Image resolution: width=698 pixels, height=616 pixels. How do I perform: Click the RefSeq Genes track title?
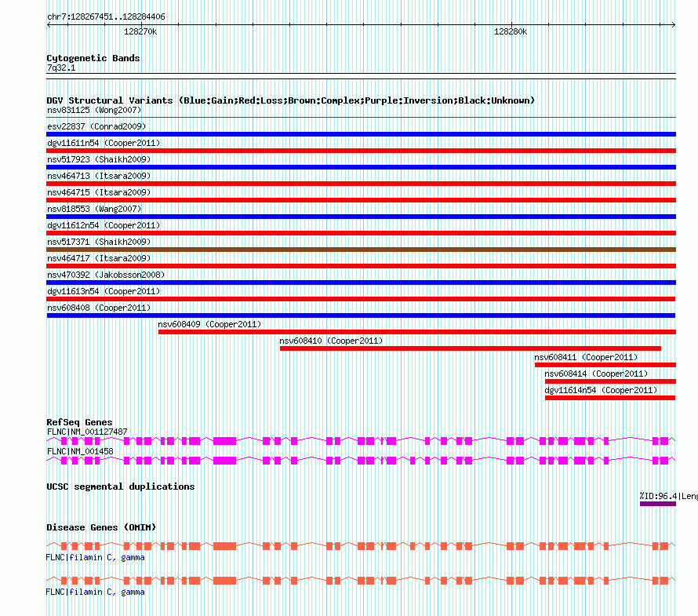pyautogui.click(x=79, y=422)
